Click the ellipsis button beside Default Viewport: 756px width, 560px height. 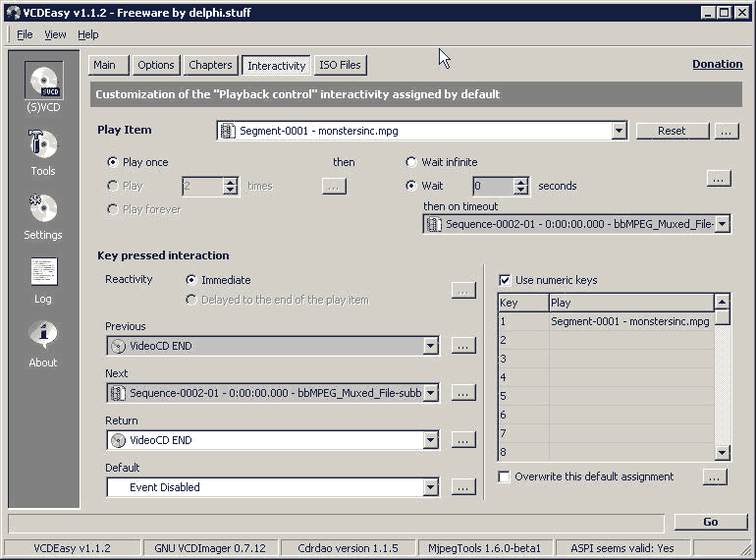[x=463, y=487]
